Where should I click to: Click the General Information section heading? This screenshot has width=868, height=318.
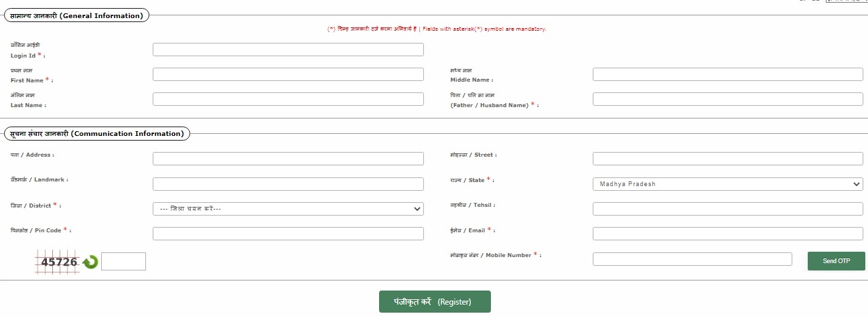tap(77, 15)
